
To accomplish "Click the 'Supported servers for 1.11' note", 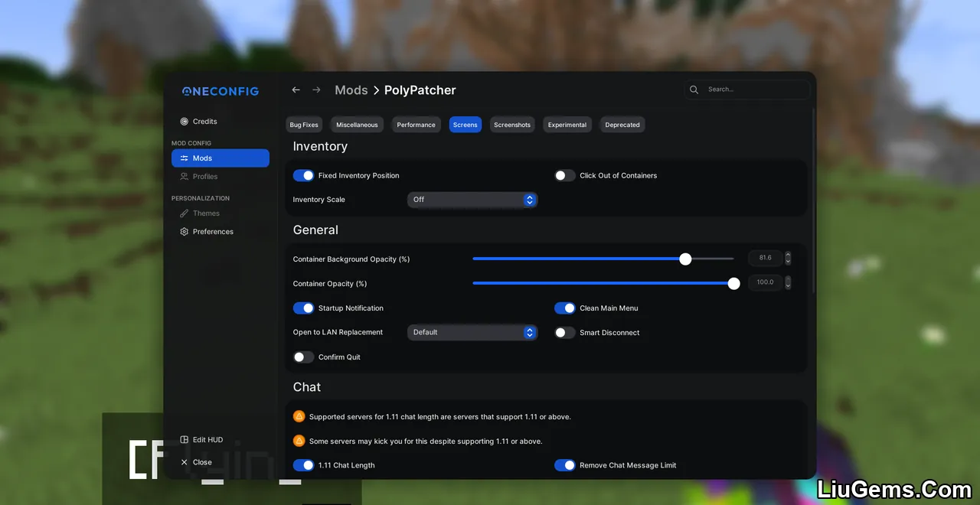I will (x=440, y=417).
